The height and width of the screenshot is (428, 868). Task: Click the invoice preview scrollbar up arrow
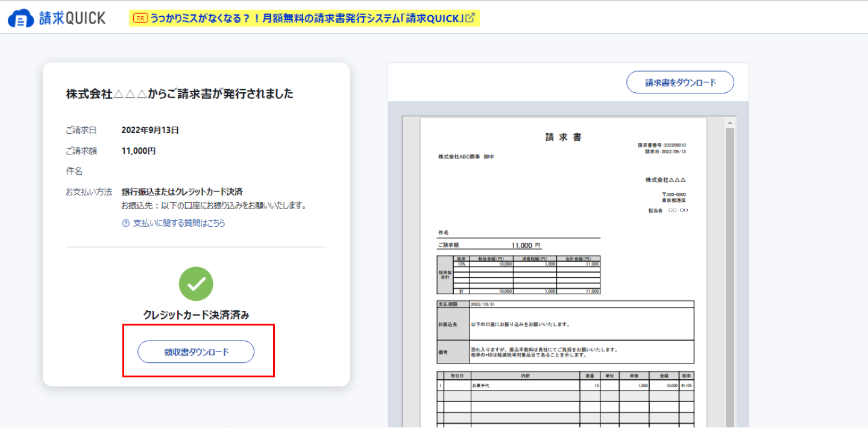click(x=730, y=122)
